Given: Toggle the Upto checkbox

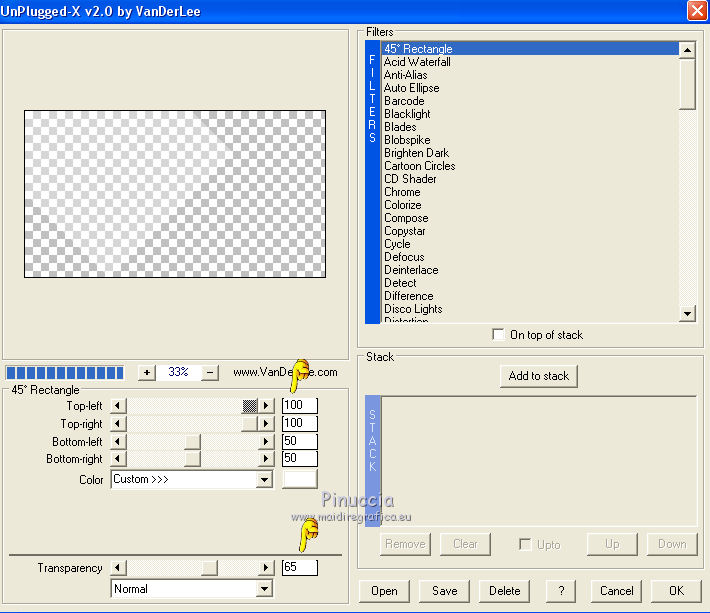Looking at the screenshot, I should [x=525, y=544].
